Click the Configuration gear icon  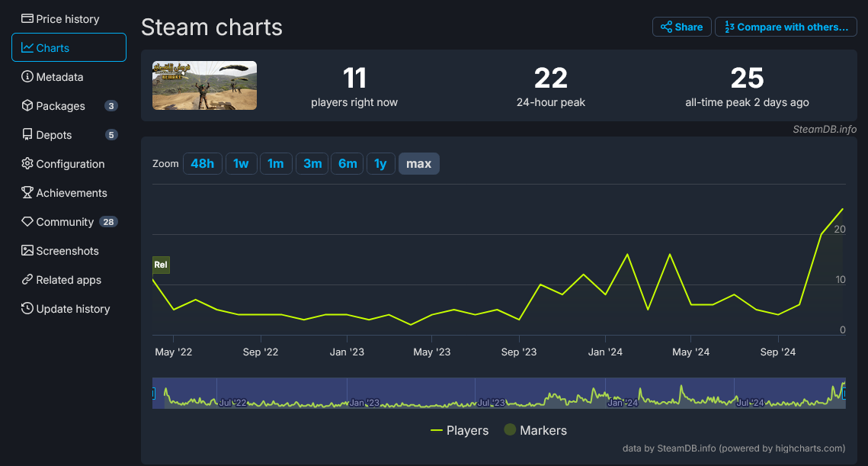(x=27, y=163)
